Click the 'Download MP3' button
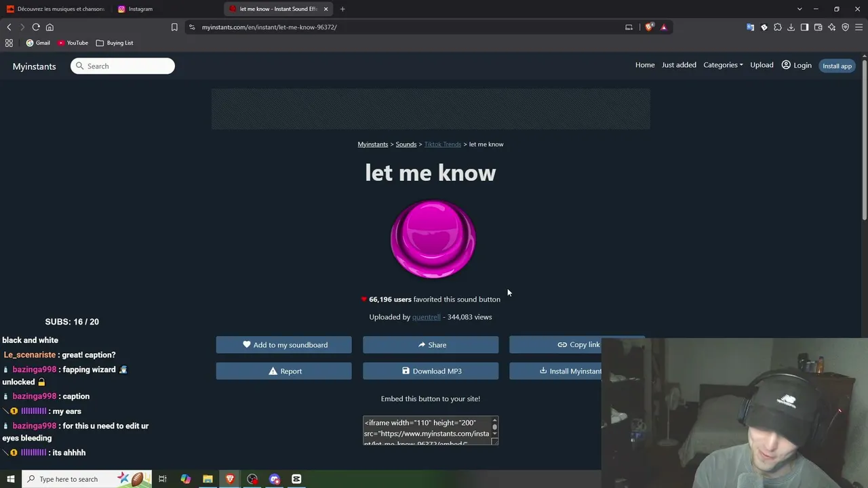Image resolution: width=868 pixels, height=488 pixels. tap(431, 371)
